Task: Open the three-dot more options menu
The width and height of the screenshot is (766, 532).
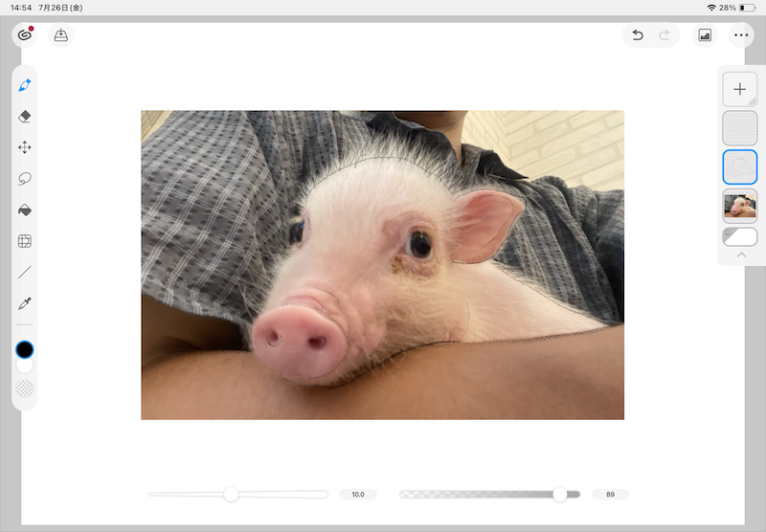Action: point(741,35)
